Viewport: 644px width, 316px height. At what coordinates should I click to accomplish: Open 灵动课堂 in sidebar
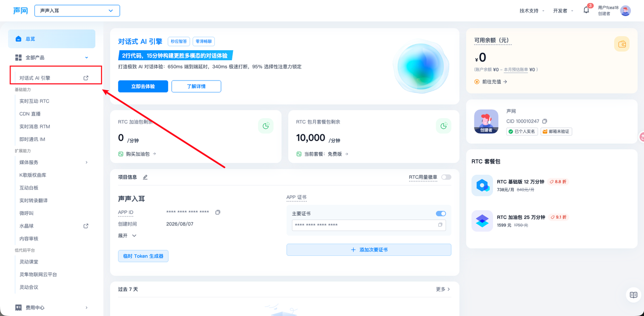pyautogui.click(x=29, y=262)
